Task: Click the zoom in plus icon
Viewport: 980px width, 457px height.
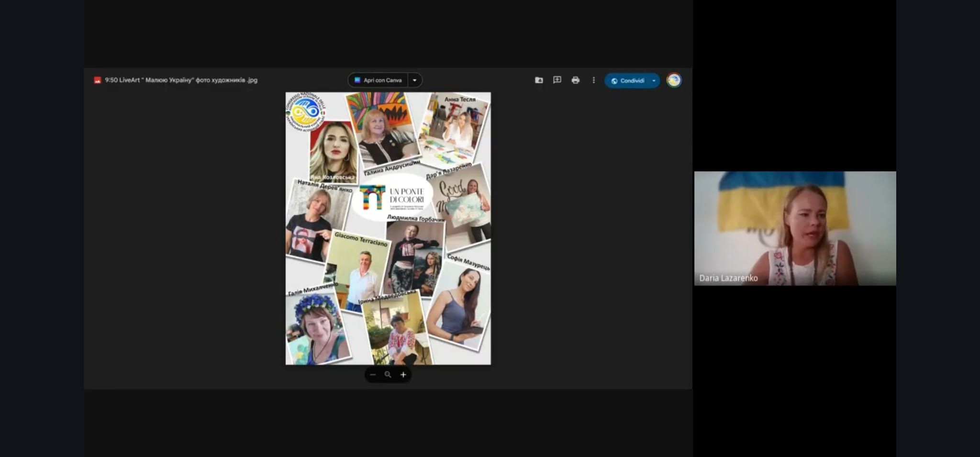Action: point(403,375)
